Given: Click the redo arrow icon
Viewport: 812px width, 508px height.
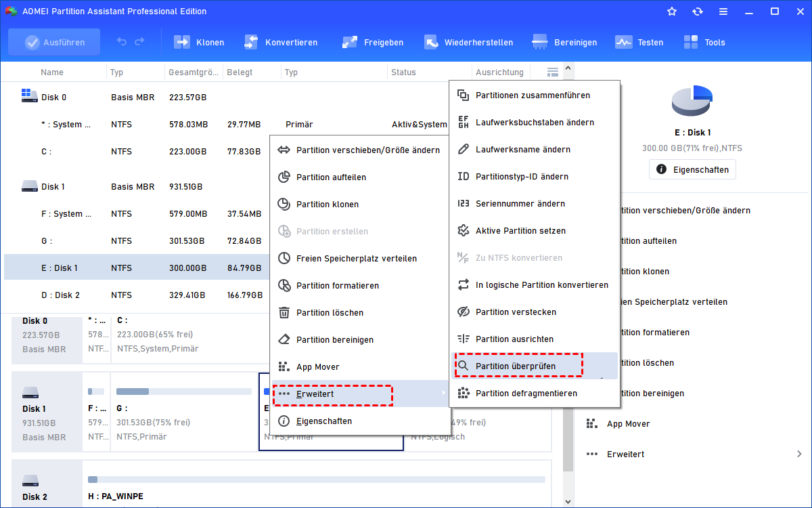Looking at the screenshot, I should tap(139, 42).
